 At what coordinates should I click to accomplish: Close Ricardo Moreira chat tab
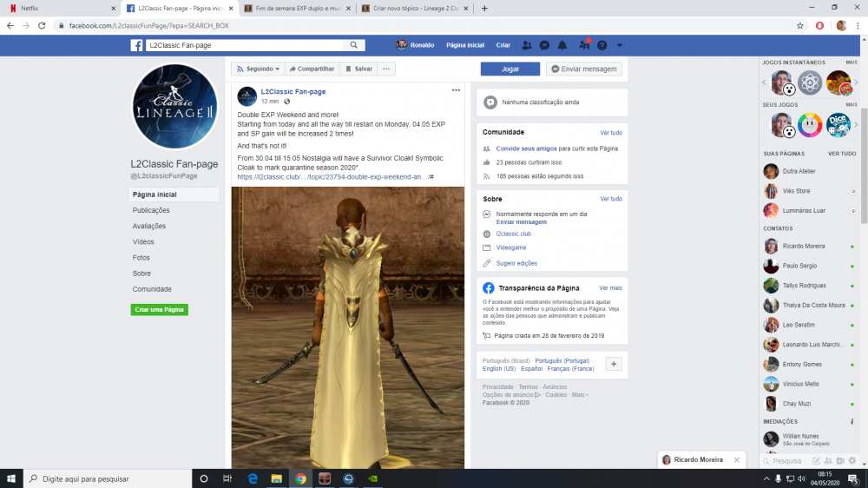coord(736,459)
